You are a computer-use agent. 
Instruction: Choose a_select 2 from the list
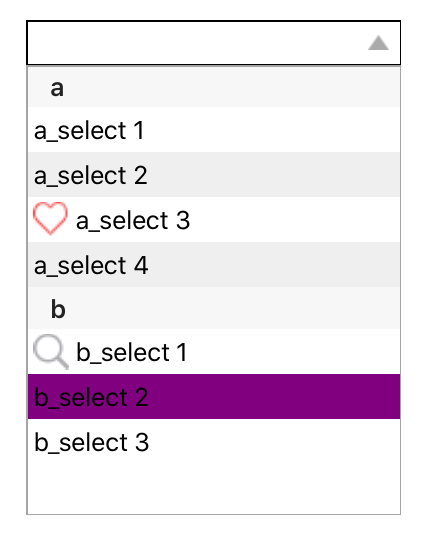click(214, 175)
